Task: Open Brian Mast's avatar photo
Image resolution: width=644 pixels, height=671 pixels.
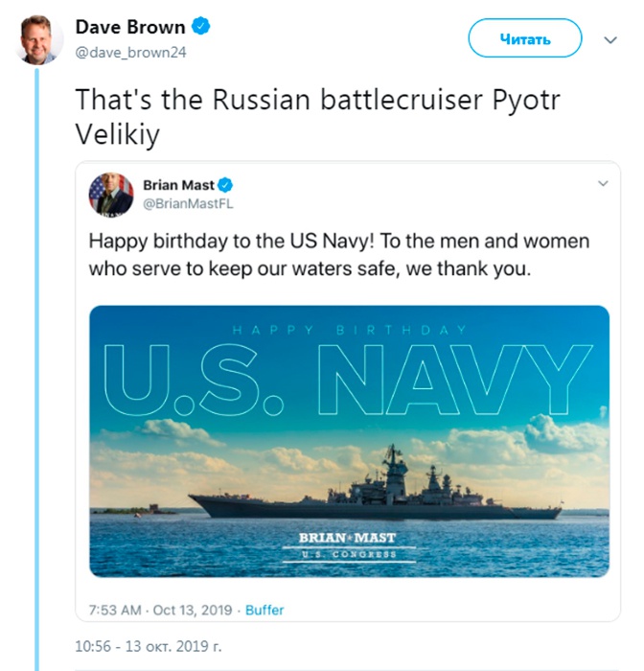Action: click(111, 195)
